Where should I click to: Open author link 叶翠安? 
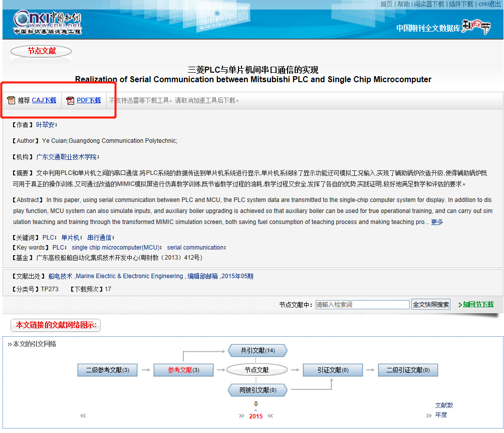pos(45,125)
